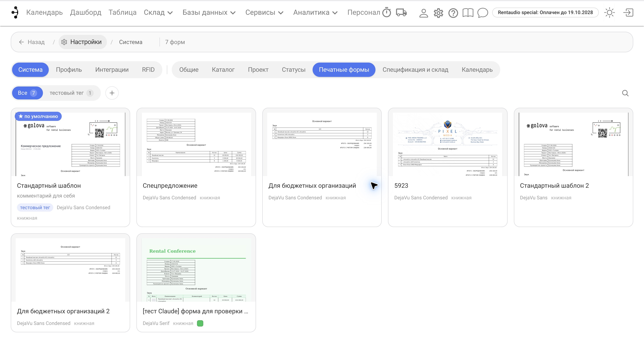Open Стандартный шаблон 2 card

573,167
